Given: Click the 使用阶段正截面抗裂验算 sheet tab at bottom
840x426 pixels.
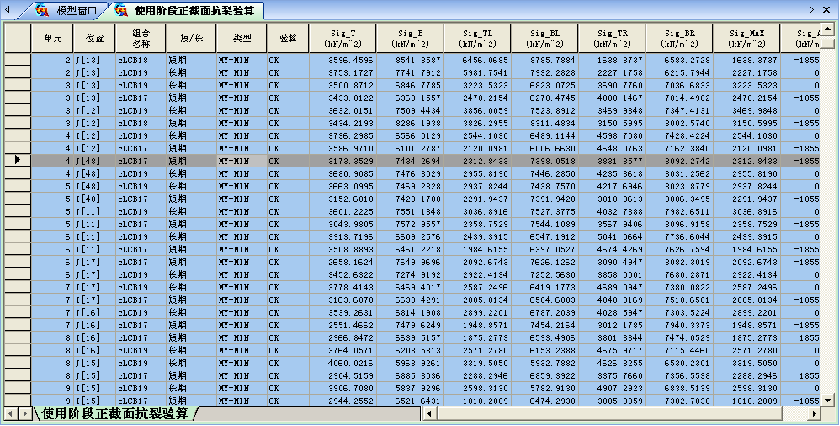Looking at the screenshot, I should (115, 413).
